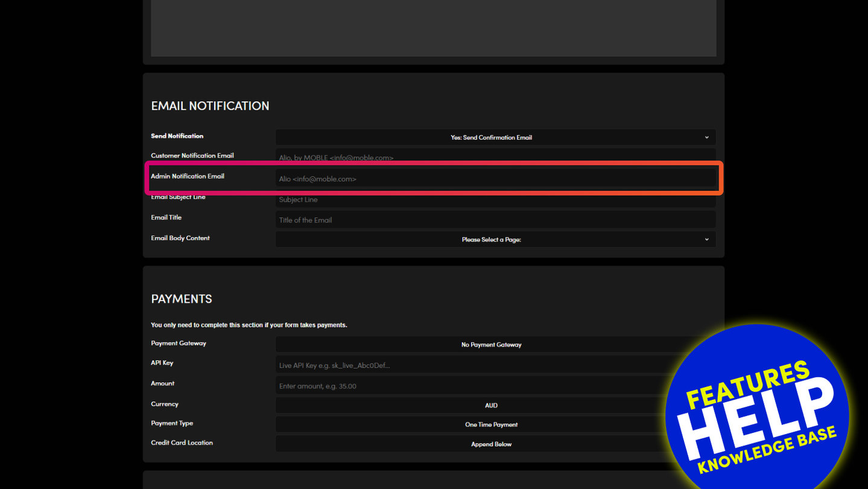This screenshot has width=868, height=489.
Task: Click the Credit Card Location label
Action: click(182, 443)
